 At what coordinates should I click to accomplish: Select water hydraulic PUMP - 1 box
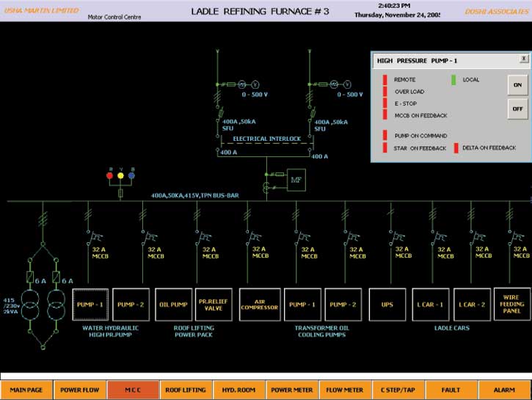(x=90, y=305)
